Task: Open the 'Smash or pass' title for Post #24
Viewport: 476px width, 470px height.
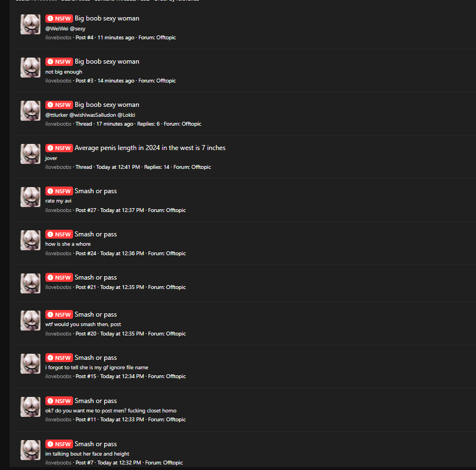Action: click(x=96, y=234)
